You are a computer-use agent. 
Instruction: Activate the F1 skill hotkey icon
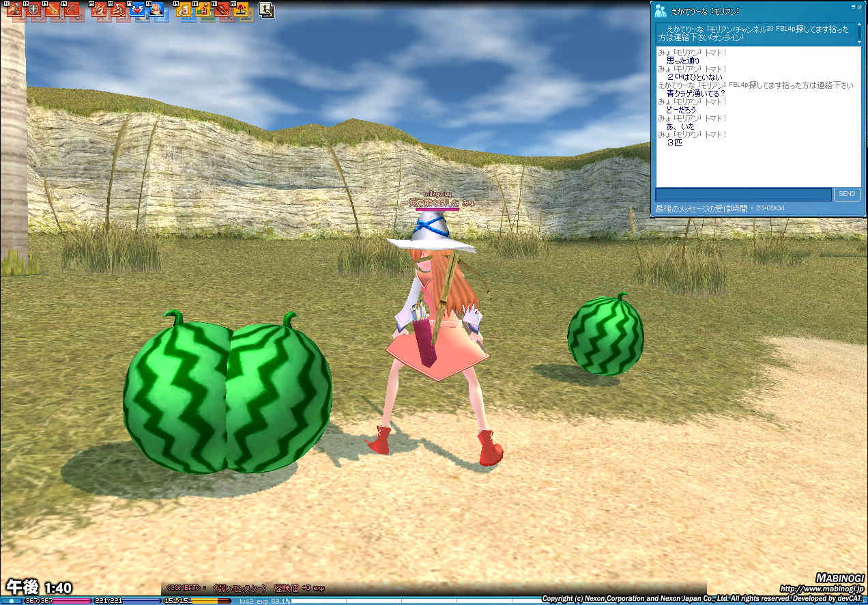click(x=14, y=10)
